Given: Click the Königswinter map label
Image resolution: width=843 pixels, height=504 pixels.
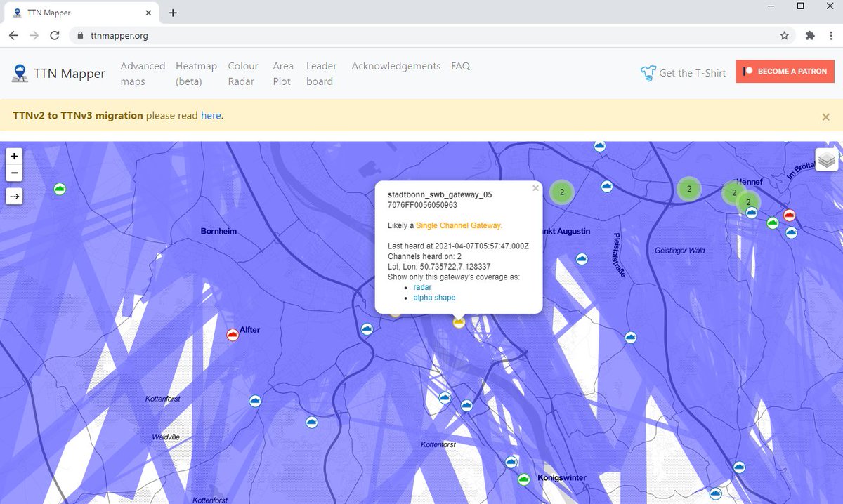Looking at the screenshot, I should click(561, 478).
